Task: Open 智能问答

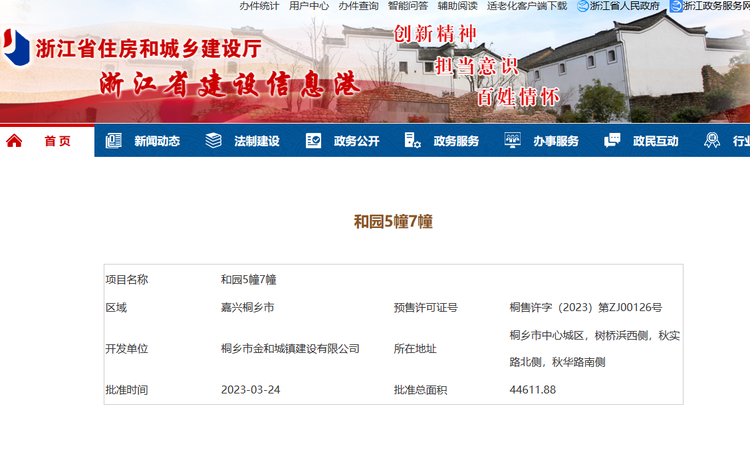Action: point(408,6)
